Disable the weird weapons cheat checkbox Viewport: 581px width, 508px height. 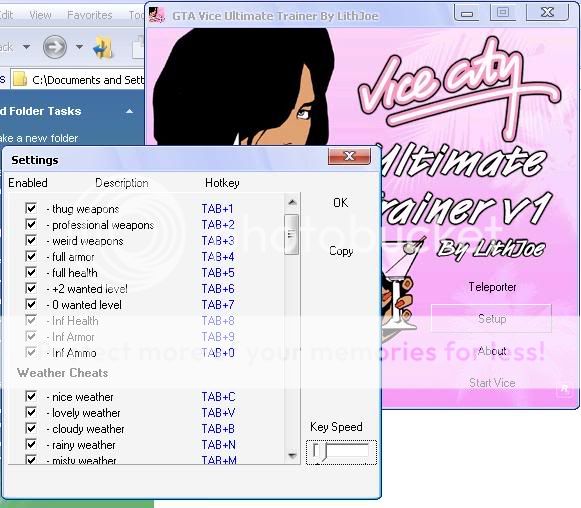[x=31, y=240]
